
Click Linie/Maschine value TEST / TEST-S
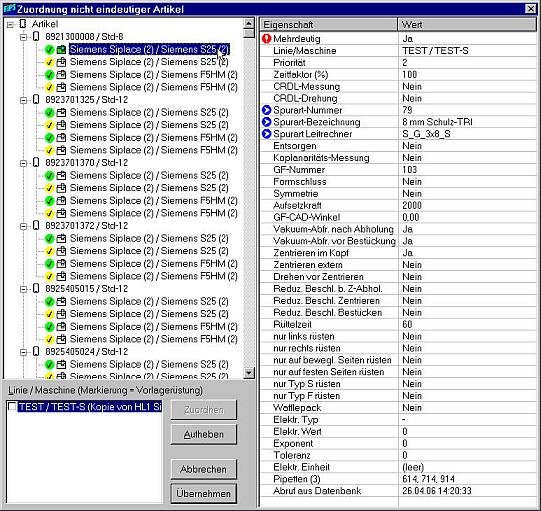(x=435, y=51)
